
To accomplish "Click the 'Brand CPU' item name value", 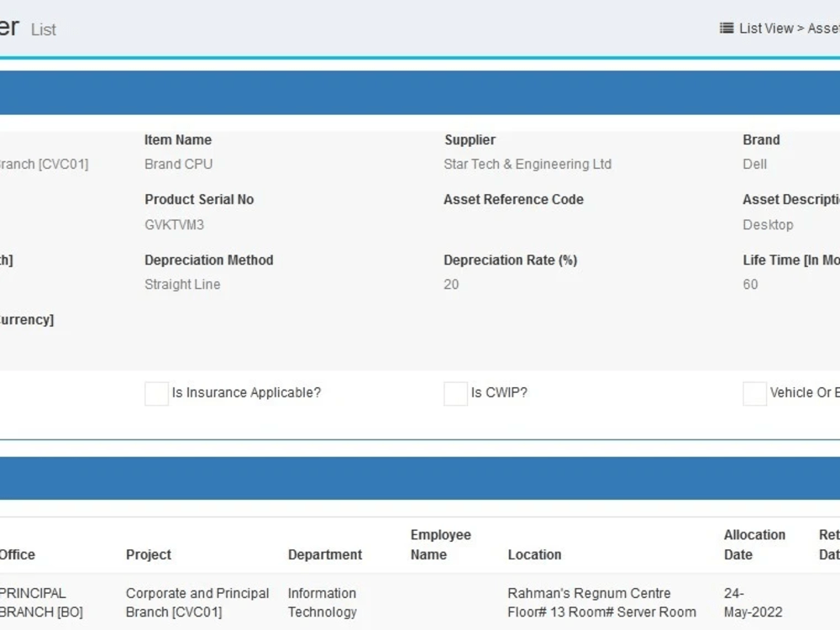I will click(x=178, y=164).
